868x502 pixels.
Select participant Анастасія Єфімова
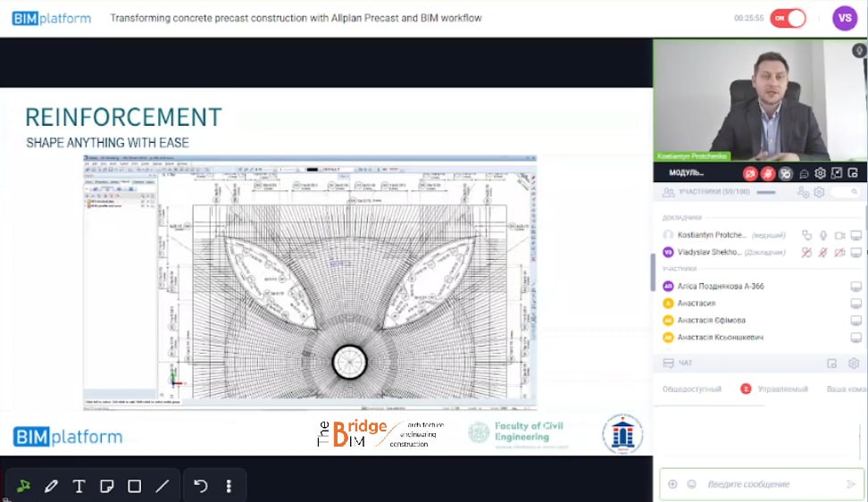(x=712, y=321)
